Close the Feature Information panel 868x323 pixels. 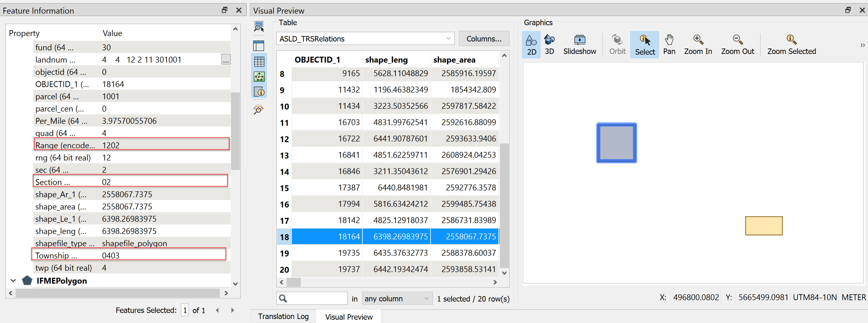point(239,10)
